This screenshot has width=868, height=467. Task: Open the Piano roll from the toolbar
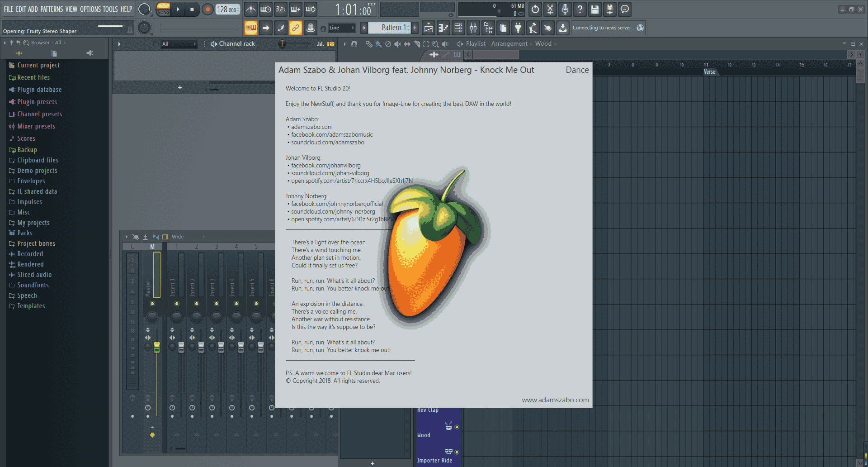443,28
